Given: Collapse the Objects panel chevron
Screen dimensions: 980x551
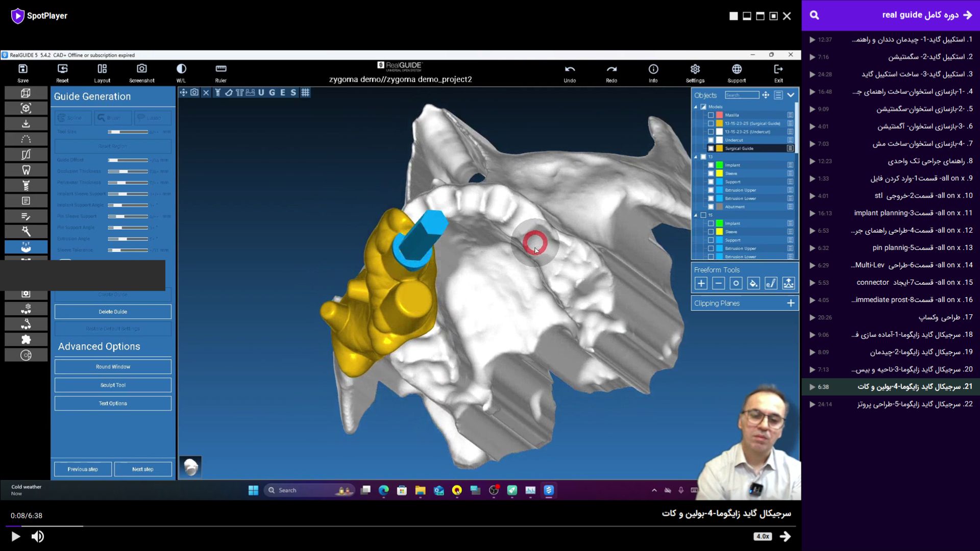Looking at the screenshot, I should pos(791,95).
